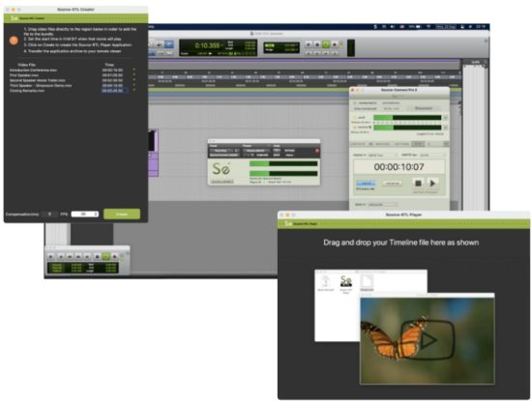Click the receive level meter in Source-Connect Pro

[x=407, y=128]
